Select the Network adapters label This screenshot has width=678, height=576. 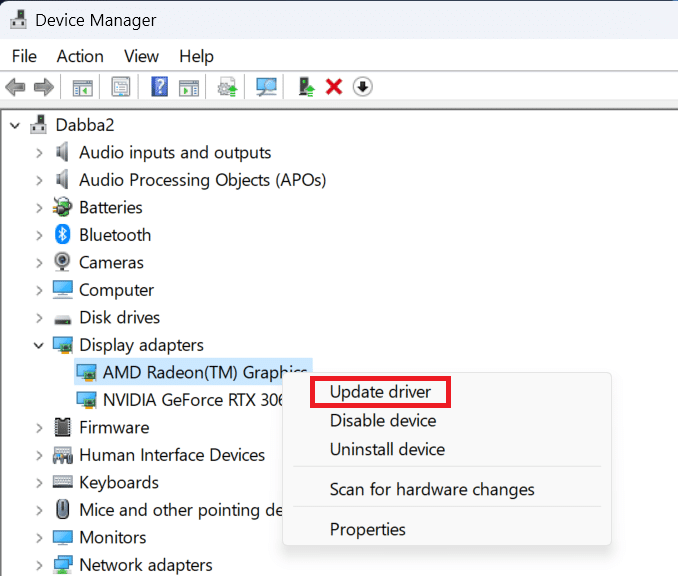146,565
